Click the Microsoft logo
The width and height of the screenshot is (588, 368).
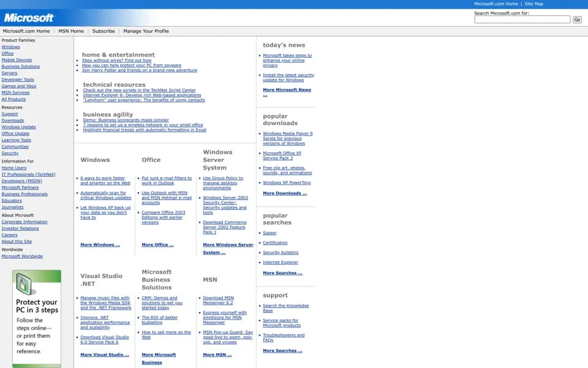29,18
